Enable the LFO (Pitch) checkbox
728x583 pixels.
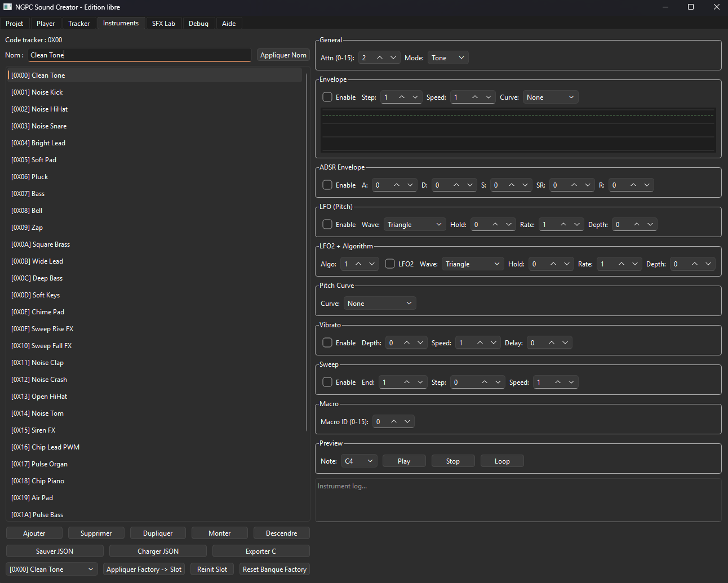[327, 225]
